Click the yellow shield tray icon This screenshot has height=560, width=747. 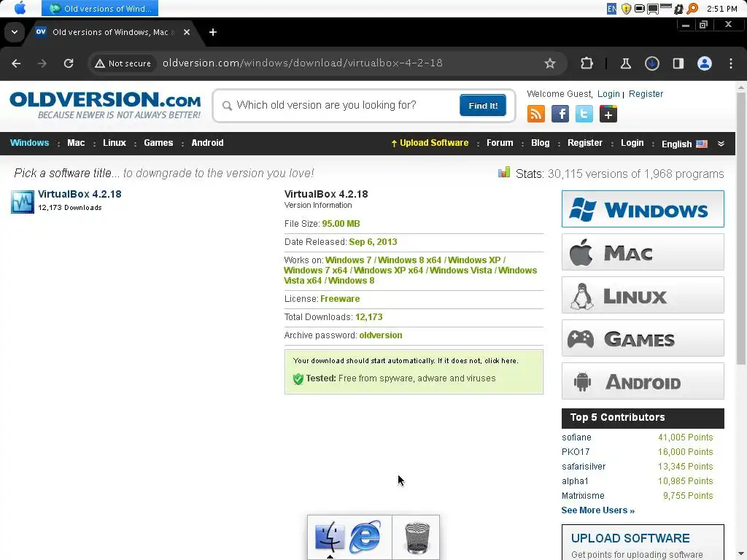click(x=627, y=9)
